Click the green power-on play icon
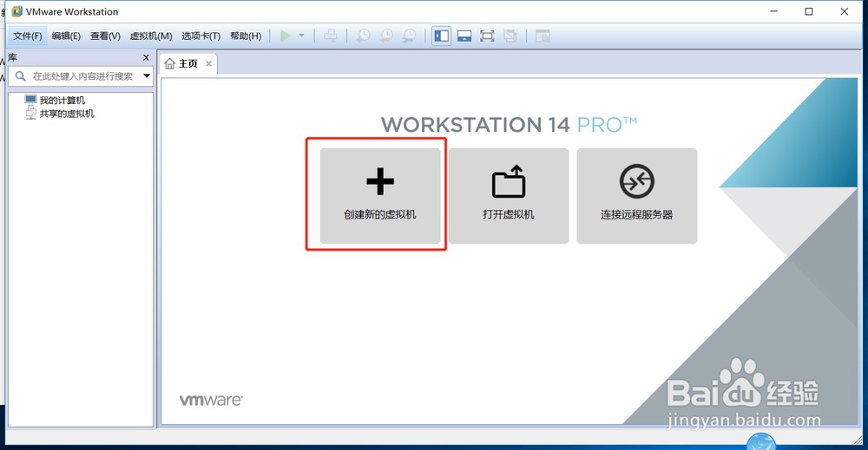 285,36
